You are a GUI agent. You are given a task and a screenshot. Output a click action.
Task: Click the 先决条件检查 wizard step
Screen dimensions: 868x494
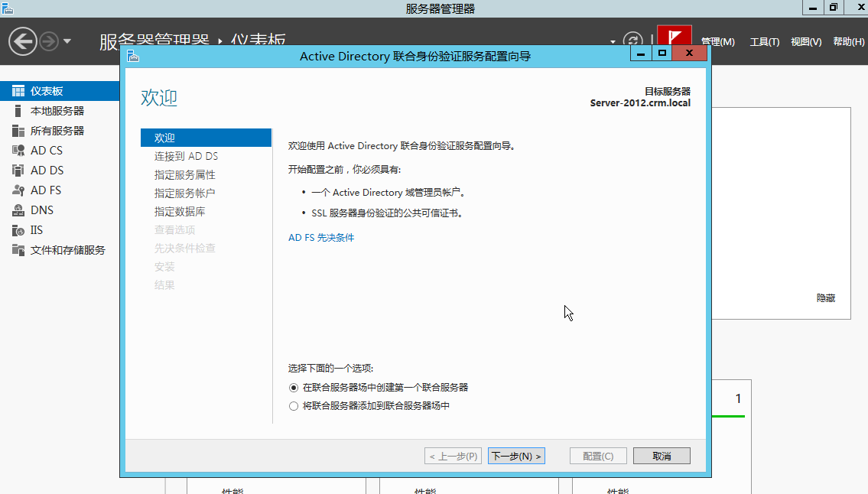pyautogui.click(x=184, y=248)
